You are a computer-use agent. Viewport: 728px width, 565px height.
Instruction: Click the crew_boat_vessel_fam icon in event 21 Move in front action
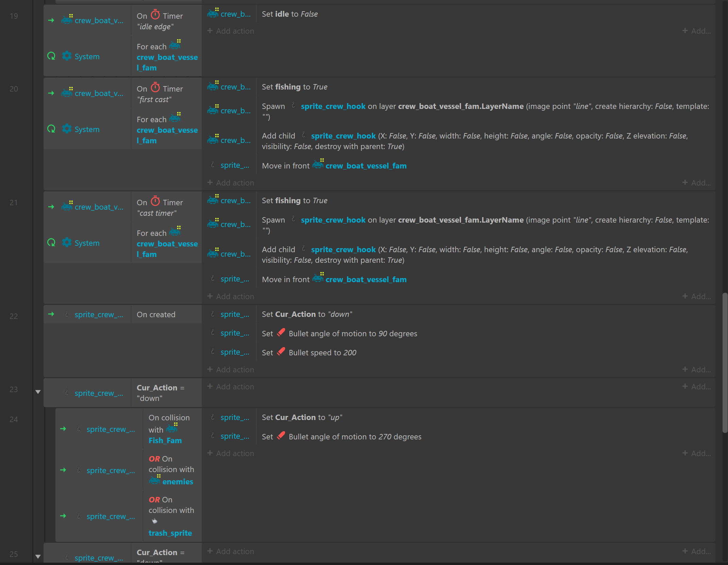tap(318, 278)
